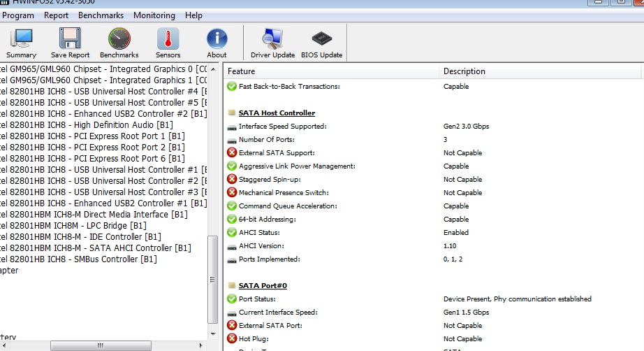Image resolution: width=644 pixels, height=351 pixels.
Task: Click red cross icon beside External SATA Support
Action: (232, 153)
